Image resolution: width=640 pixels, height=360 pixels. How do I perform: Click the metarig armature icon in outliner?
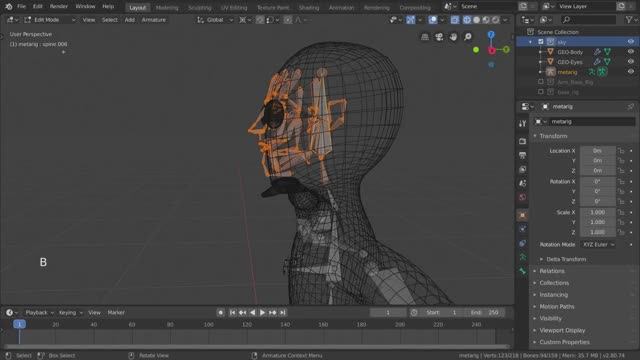pos(551,72)
